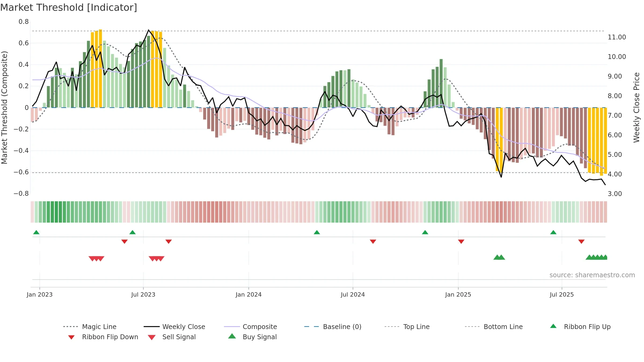Screen dimensions: 644x362
Task: Click the Market Threshold (Composite) axis title
Action: point(4,107)
